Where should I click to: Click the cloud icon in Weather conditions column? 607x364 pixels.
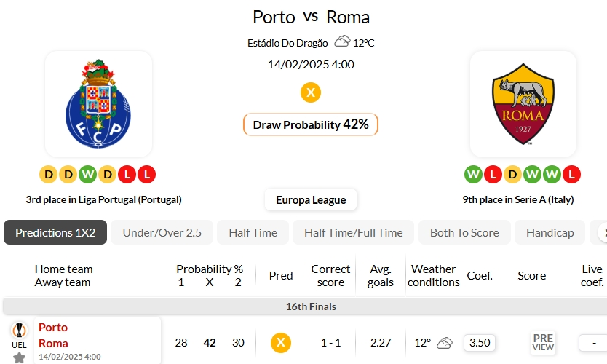445,342
